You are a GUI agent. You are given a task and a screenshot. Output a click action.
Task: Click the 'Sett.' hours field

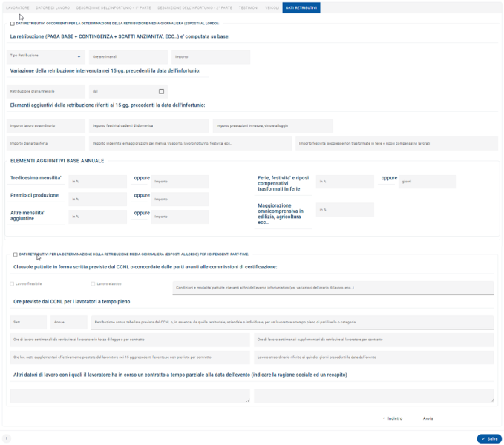point(28,323)
